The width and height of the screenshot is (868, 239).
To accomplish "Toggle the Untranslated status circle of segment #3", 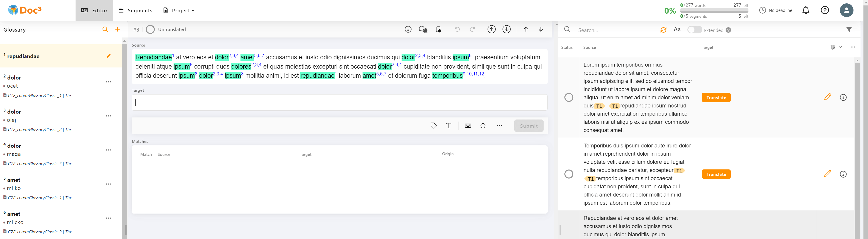I will [x=150, y=29].
